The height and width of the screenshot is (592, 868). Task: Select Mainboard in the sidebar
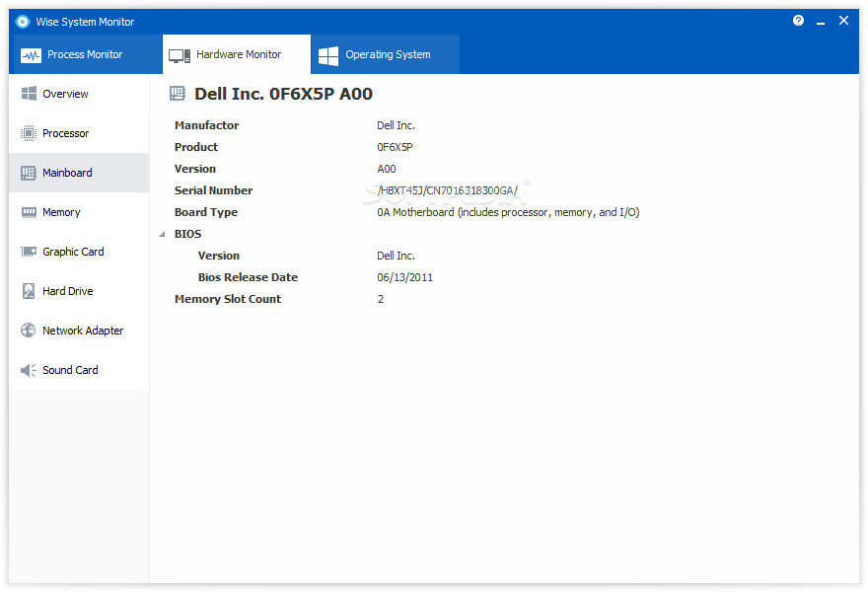79,173
